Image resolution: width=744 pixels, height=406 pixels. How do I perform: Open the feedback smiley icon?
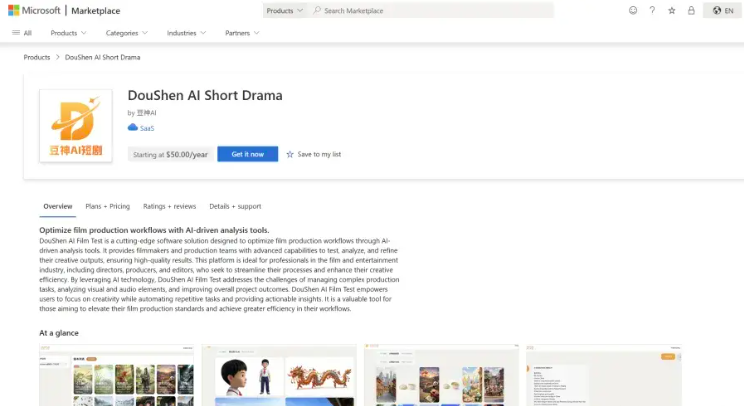click(632, 10)
